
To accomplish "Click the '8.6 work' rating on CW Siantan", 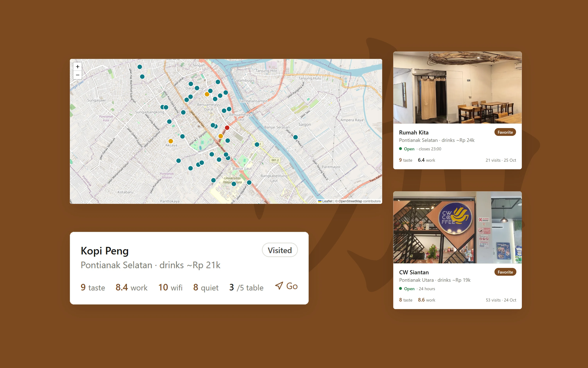I will tap(426, 300).
